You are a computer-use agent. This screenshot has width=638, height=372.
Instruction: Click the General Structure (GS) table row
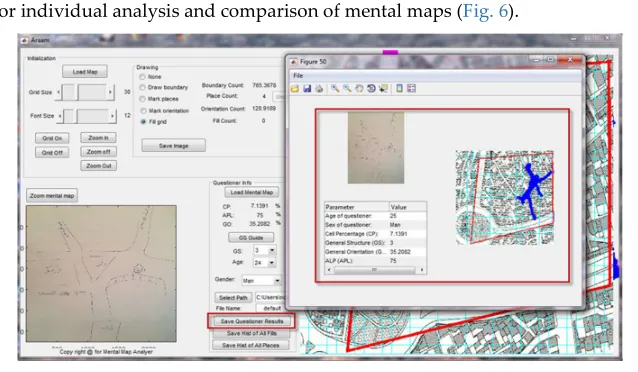[376, 243]
